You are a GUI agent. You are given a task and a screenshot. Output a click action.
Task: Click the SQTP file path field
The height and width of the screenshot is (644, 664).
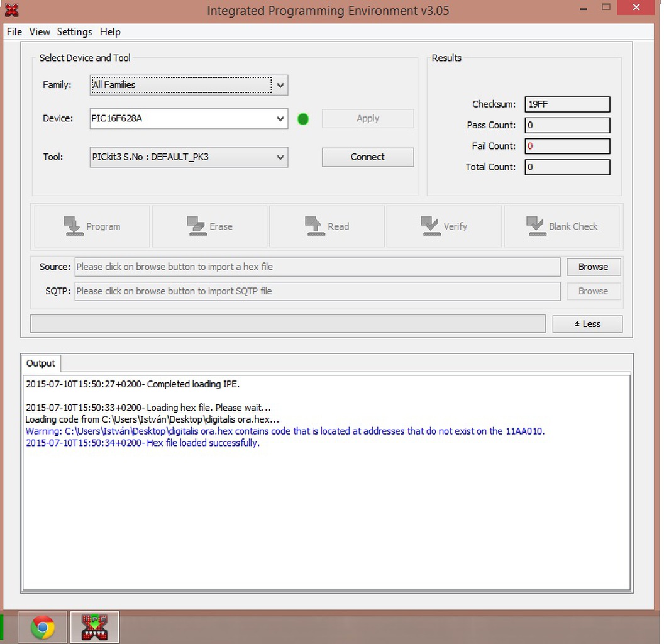(x=318, y=291)
